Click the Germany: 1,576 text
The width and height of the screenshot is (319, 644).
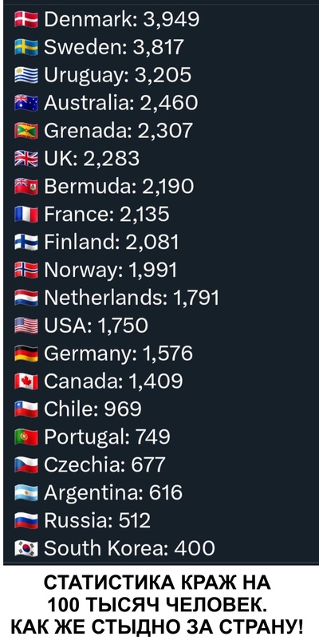pyautogui.click(x=118, y=354)
